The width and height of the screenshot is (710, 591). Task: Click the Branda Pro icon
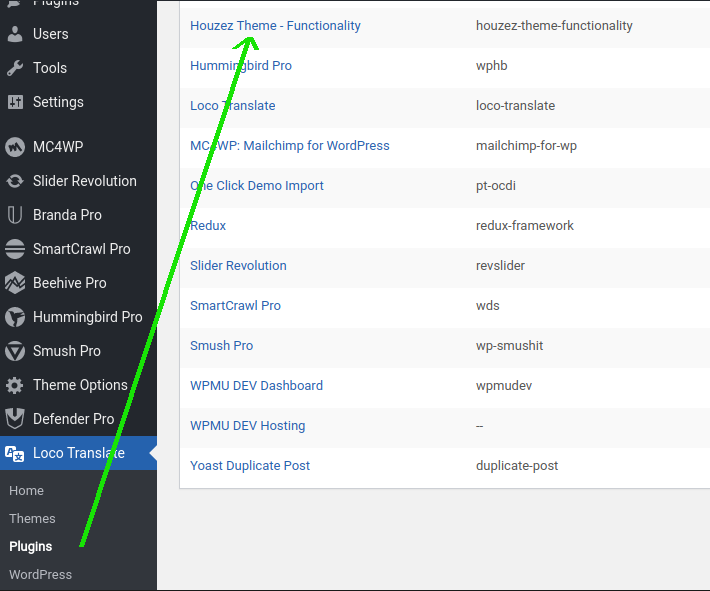tap(15, 215)
